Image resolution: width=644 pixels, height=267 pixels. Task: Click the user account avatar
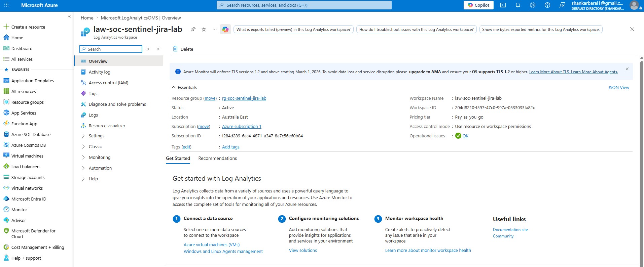coord(634,5)
